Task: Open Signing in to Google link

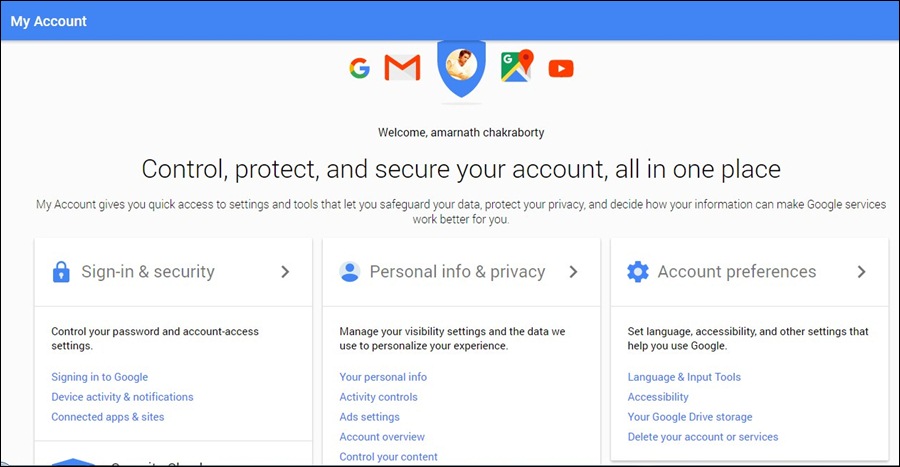Action: click(x=100, y=377)
